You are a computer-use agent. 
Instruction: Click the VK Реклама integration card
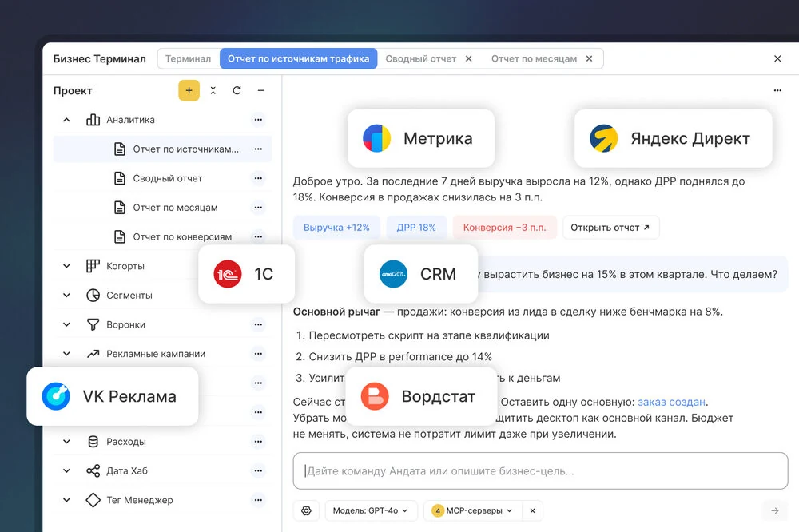112,396
